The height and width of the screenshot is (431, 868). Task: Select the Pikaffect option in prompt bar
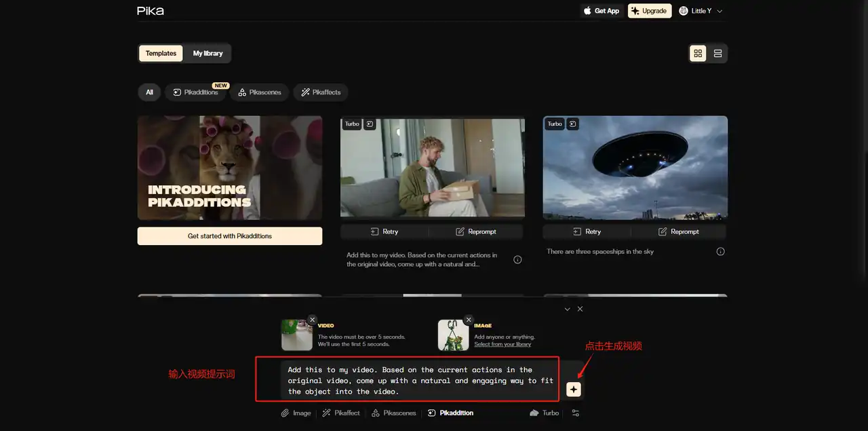point(341,413)
